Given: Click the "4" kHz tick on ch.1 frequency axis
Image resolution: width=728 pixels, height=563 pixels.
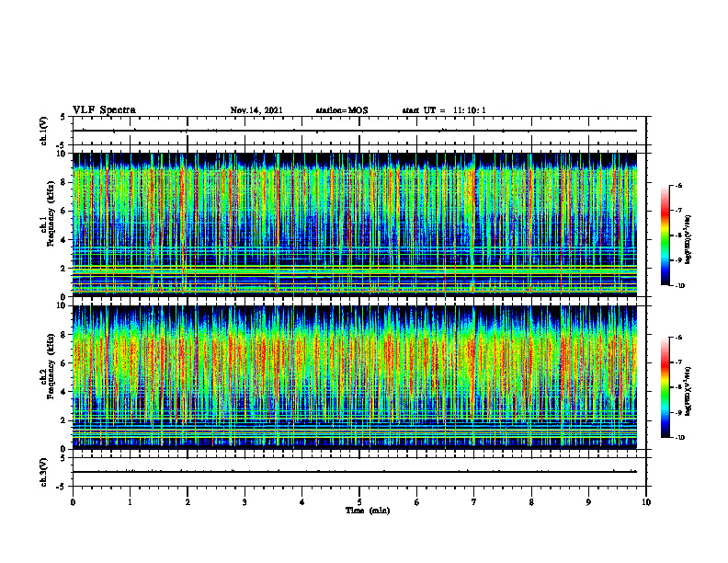Looking at the screenshot, I should [63, 240].
